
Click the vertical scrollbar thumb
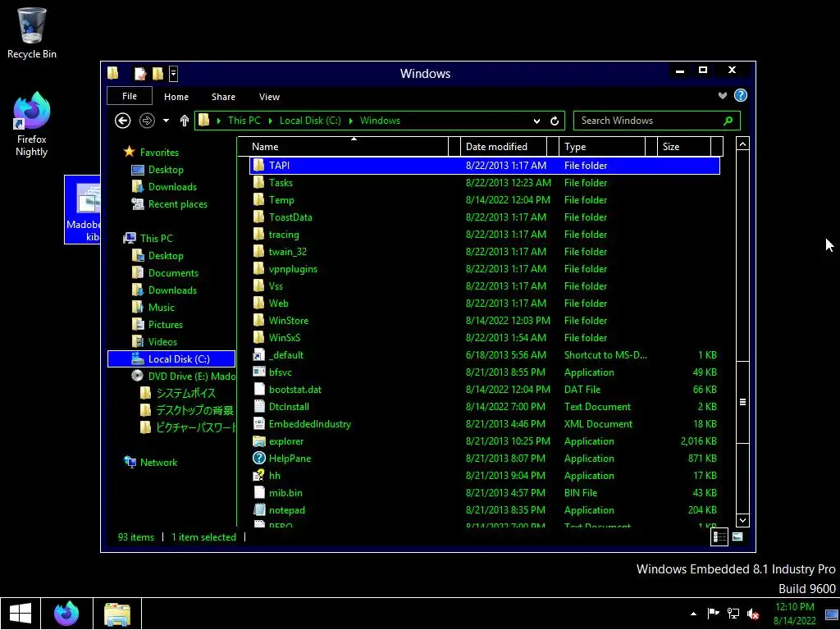pyautogui.click(x=742, y=402)
